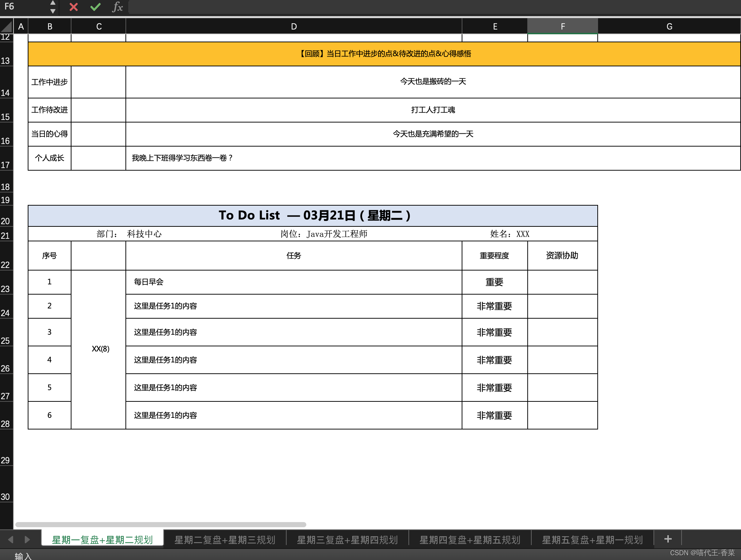This screenshot has width=741, height=560.
Task: Click the horizontal scrollbar thumb
Action: coord(161,524)
